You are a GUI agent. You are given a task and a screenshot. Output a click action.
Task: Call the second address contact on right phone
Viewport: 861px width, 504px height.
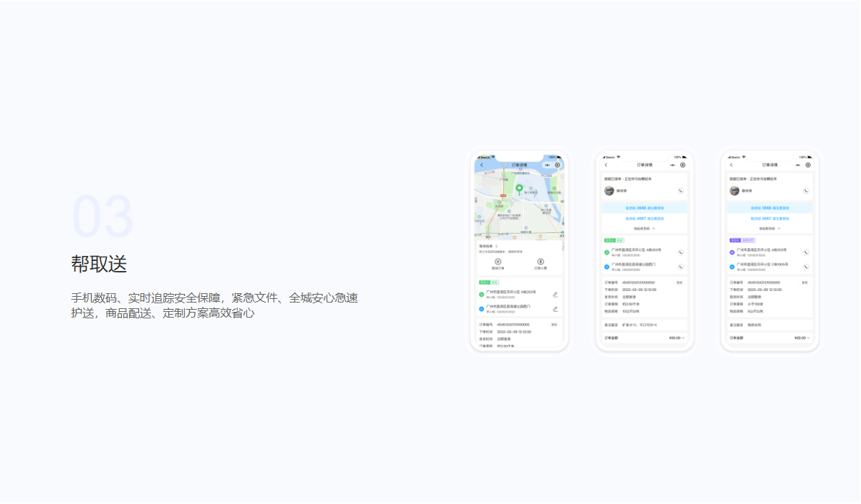pyautogui.click(x=806, y=267)
